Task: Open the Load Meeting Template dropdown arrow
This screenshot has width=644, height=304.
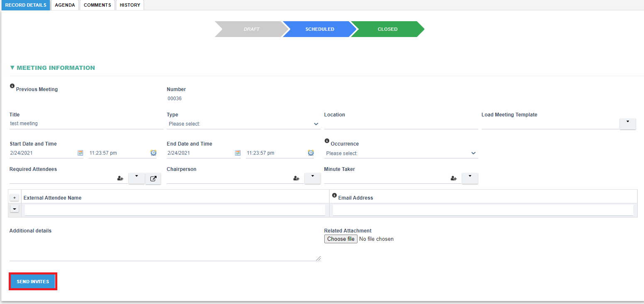Action: (627, 124)
